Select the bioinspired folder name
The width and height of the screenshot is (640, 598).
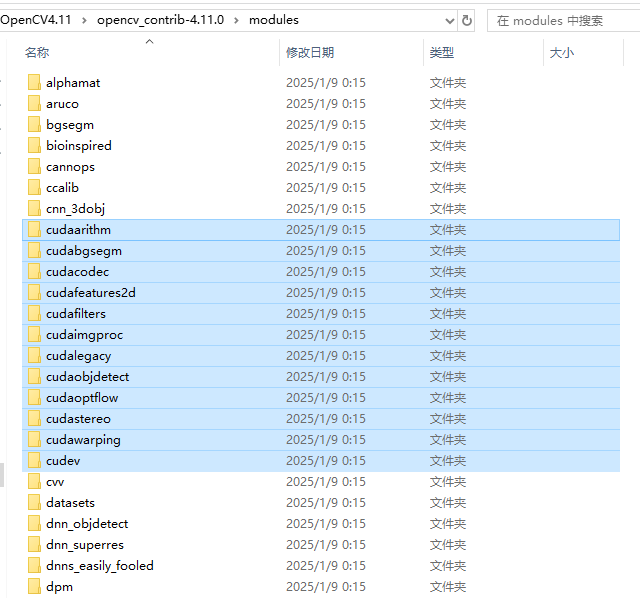click(79, 146)
